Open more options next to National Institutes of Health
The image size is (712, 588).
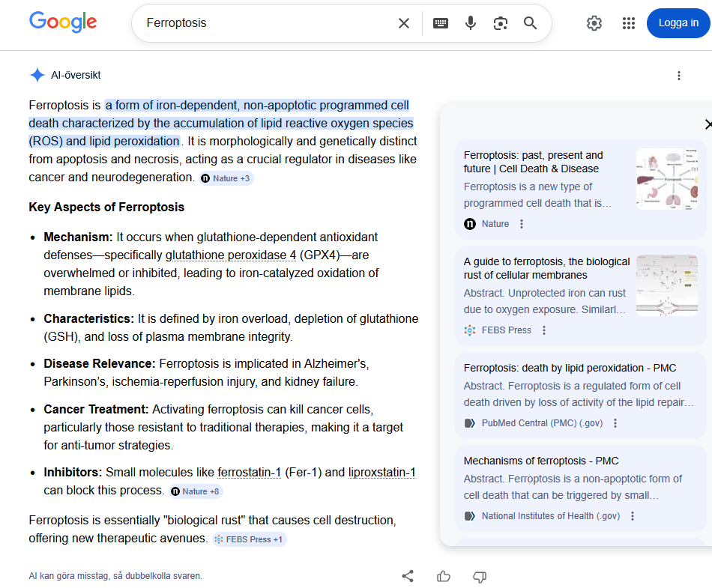pyautogui.click(x=633, y=516)
